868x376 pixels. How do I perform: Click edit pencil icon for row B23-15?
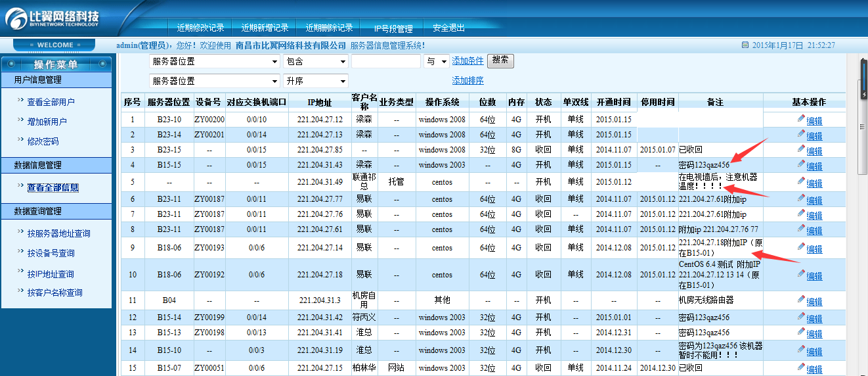pos(801,149)
